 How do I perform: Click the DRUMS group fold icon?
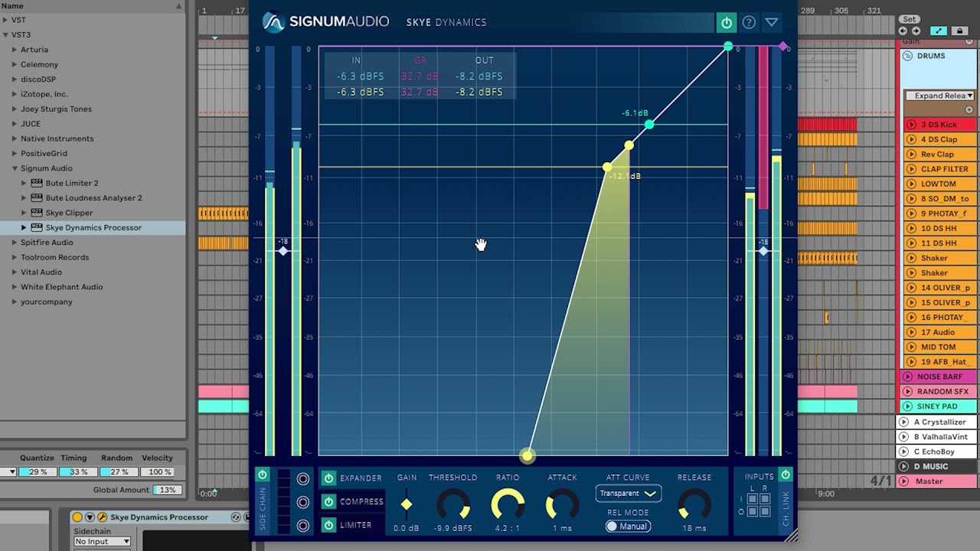point(907,56)
